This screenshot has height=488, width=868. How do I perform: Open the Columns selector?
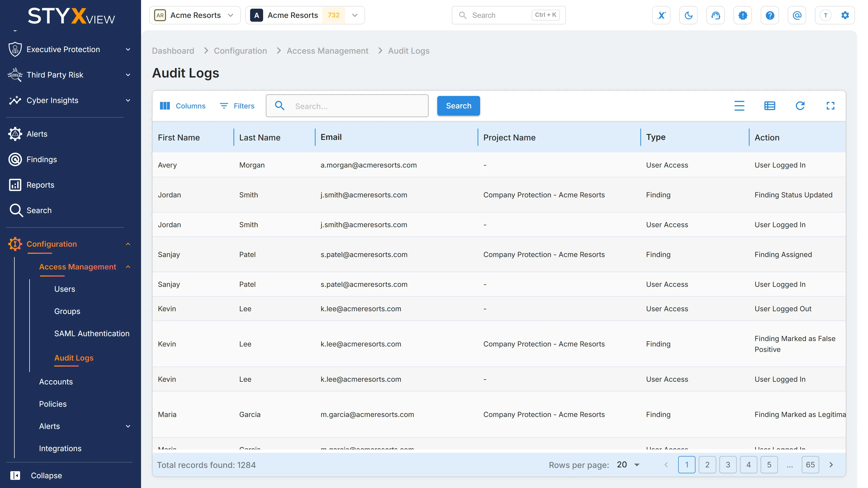coord(182,106)
